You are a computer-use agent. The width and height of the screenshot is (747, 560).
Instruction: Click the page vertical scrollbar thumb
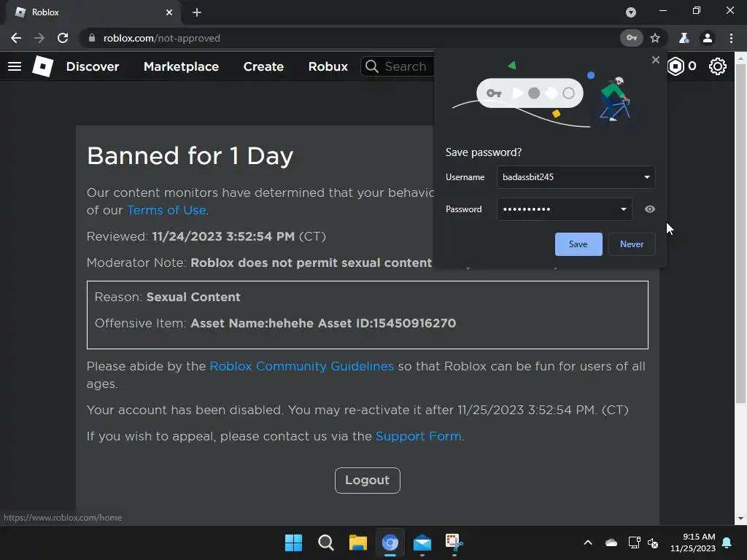point(740,233)
